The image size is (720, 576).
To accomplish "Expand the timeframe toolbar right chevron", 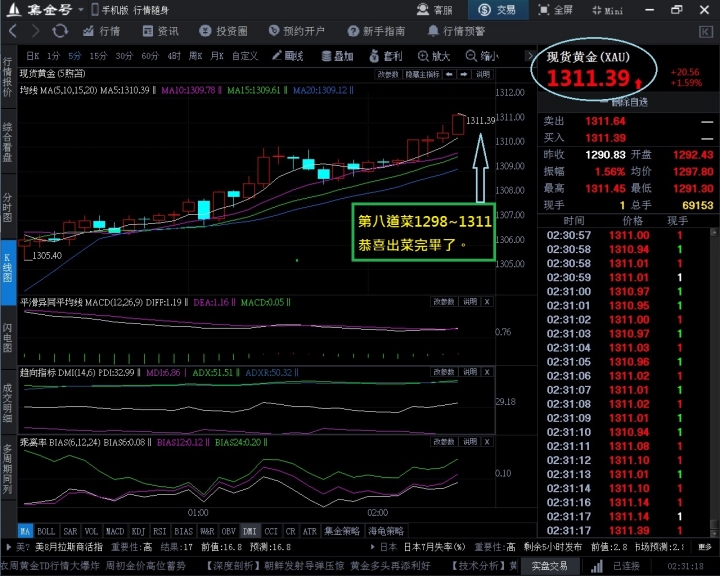I will click(x=529, y=56).
